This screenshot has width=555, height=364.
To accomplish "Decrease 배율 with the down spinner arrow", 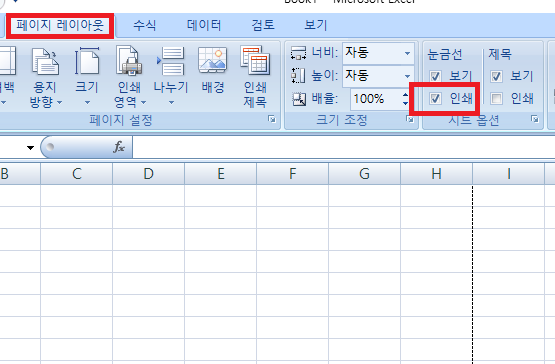I will 405,103.
